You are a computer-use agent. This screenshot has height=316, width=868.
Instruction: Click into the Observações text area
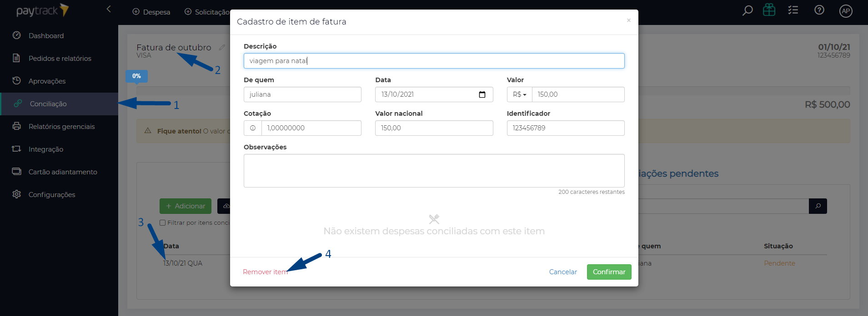[x=434, y=171]
